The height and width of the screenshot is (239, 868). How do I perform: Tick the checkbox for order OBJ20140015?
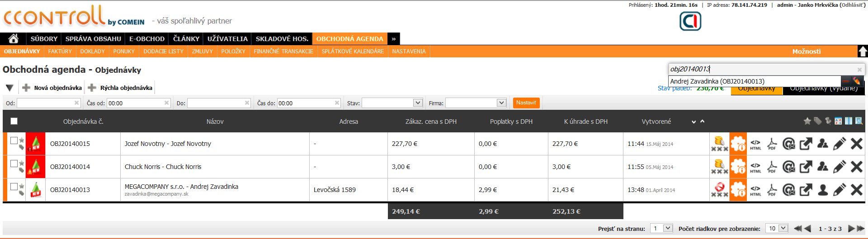click(x=14, y=141)
